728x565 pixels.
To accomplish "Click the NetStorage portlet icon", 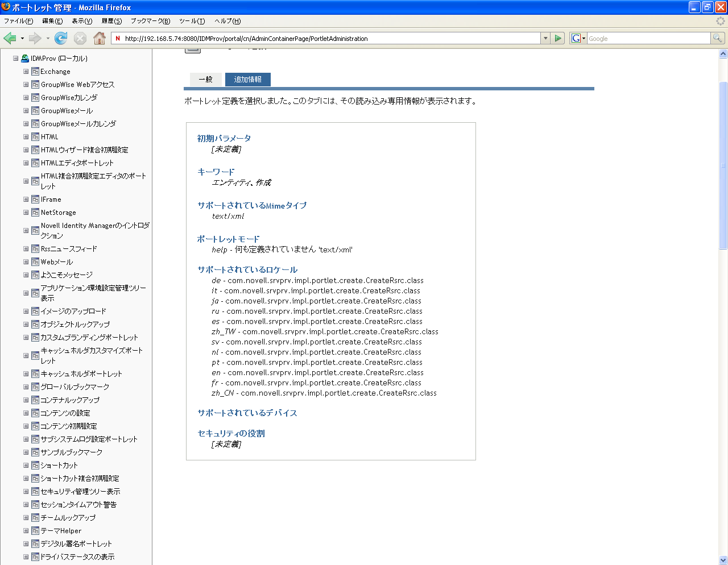I will (x=35, y=213).
